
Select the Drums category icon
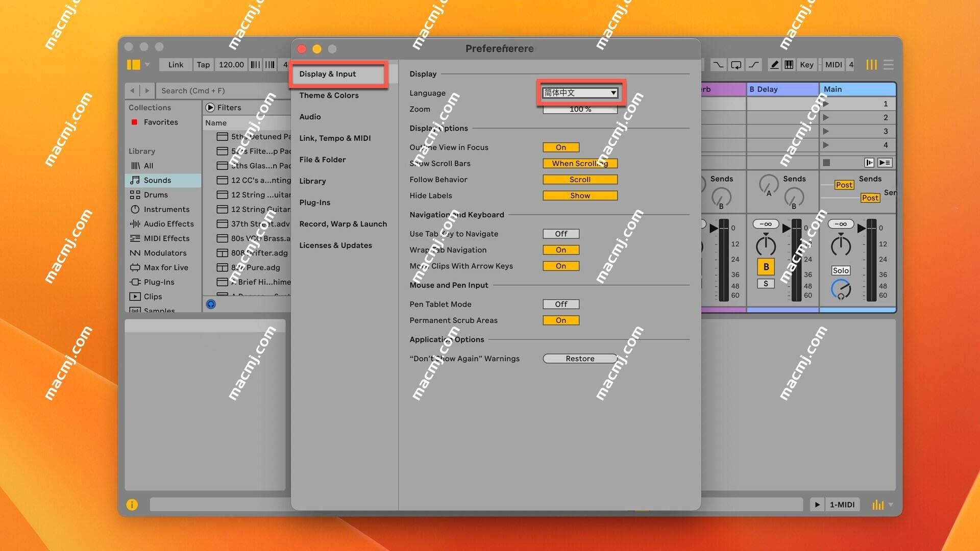tap(134, 194)
